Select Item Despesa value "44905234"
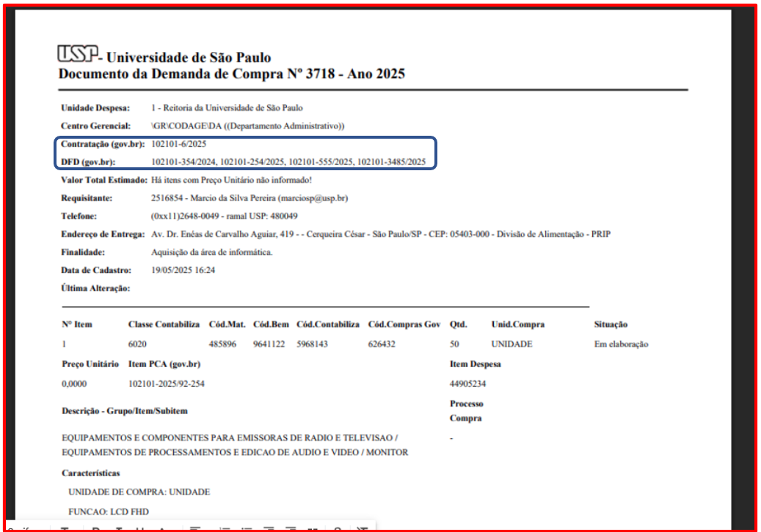Image resolution: width=761 pixels, height=532 pixels. pos(467,384)
